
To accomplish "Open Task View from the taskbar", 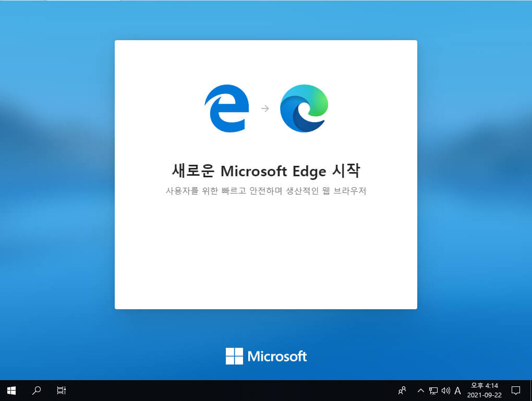I will (x=62, y=391).
